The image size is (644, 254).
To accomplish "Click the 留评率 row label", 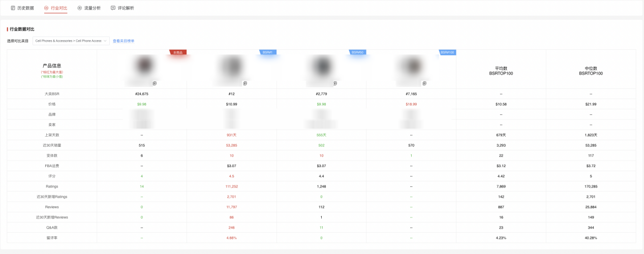I will [x=52, y=238].
